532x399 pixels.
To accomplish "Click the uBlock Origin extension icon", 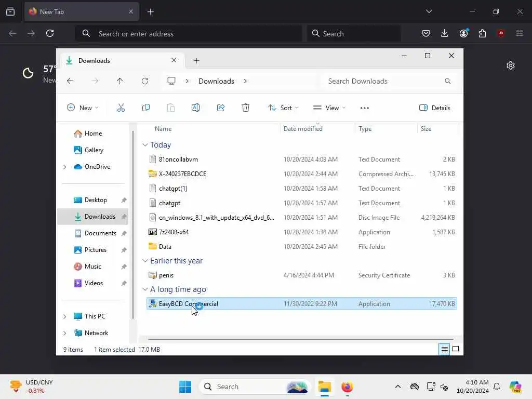I will (501, 33).
